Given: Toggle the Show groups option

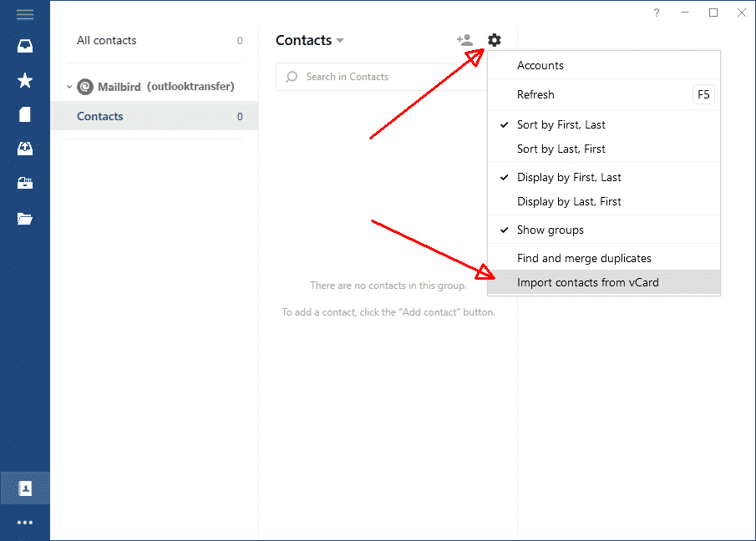Looking at the screenshot, I should point(604,230).
